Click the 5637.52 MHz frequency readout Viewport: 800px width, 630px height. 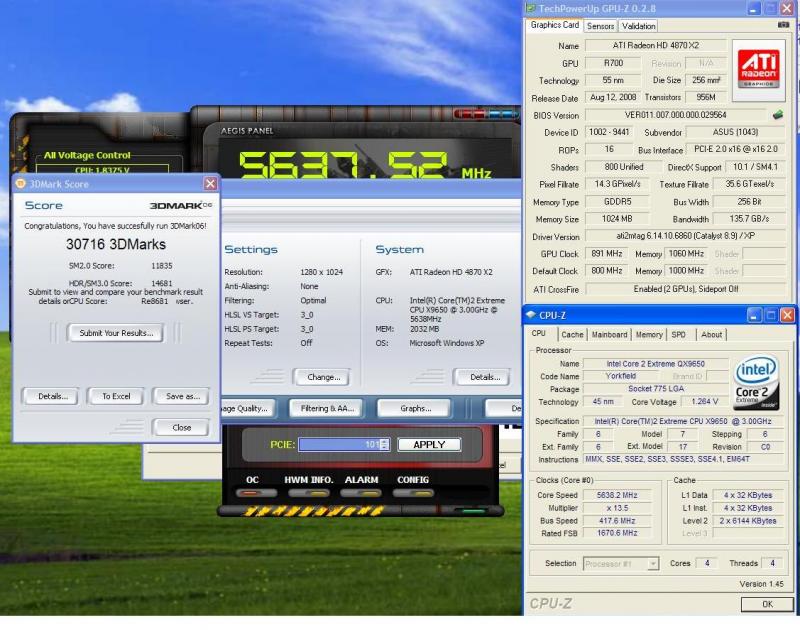[364, 165]
